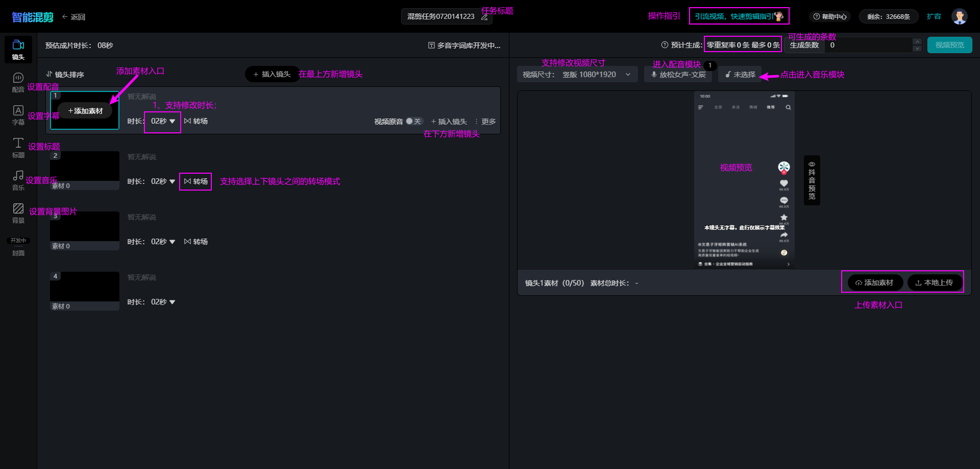Click the 视频预览 button
The image size is (980, 469).
[x=950, y=45]
